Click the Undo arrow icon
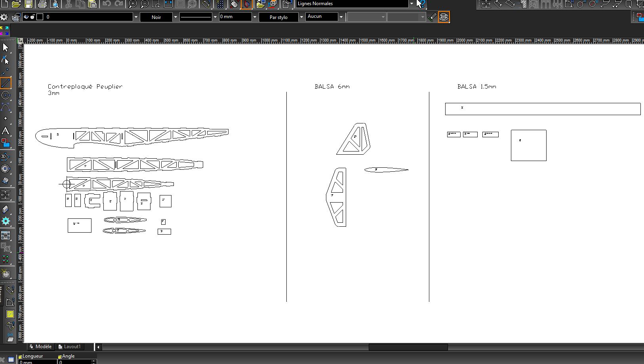644x364 pixels. click(x=107, y=4)
